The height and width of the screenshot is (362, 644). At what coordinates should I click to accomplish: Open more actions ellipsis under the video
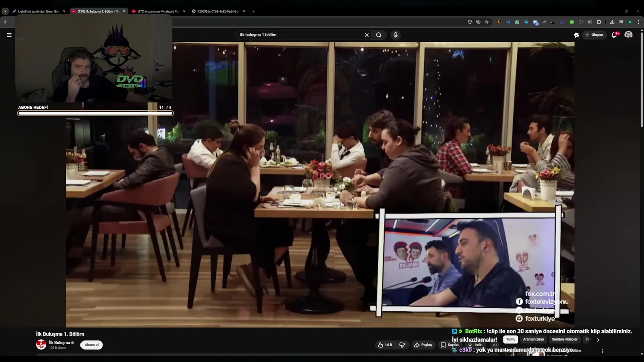coord(495,345)
